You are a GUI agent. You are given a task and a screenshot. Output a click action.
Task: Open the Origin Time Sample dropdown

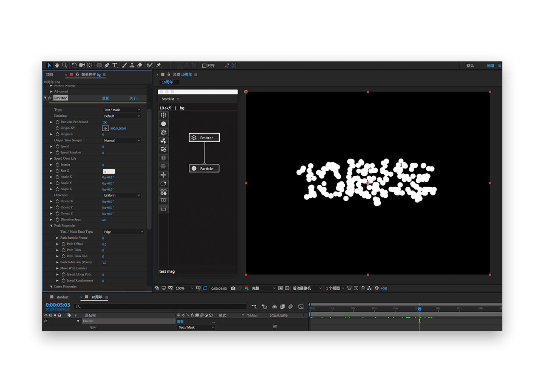coord(122,140)
